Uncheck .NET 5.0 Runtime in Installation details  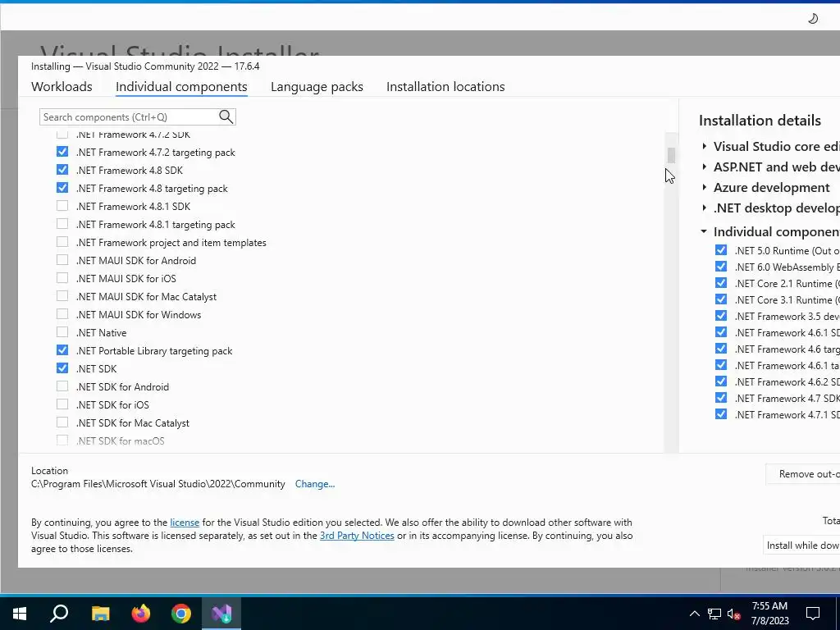coord(721,250)
